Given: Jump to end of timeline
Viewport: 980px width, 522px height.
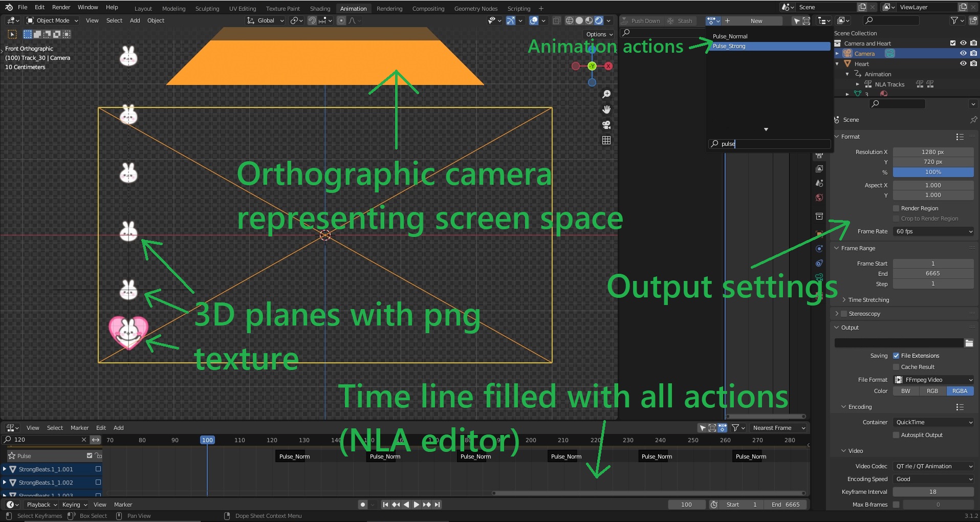Looking at the screenshot, I should [x=437, y=505].
